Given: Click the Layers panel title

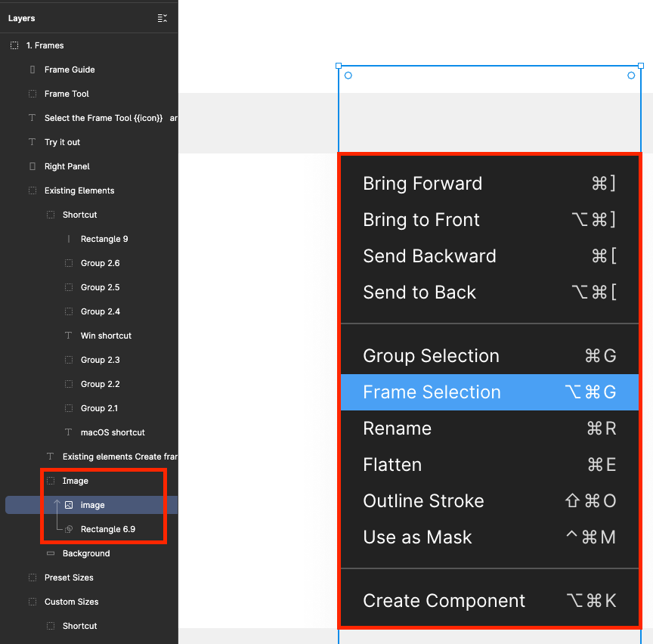Looking at the screenshot, I should [x=22, y=18].
